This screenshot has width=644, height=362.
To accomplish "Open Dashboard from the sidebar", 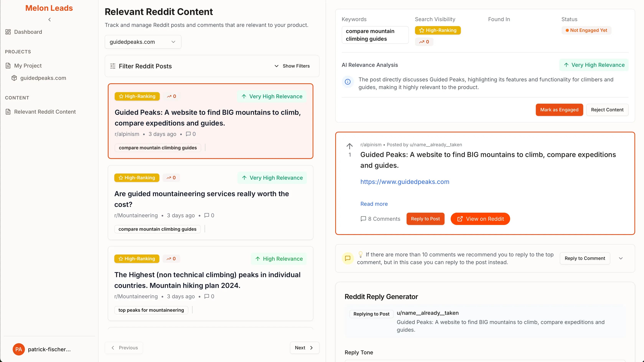I will (x=28, y=32).
